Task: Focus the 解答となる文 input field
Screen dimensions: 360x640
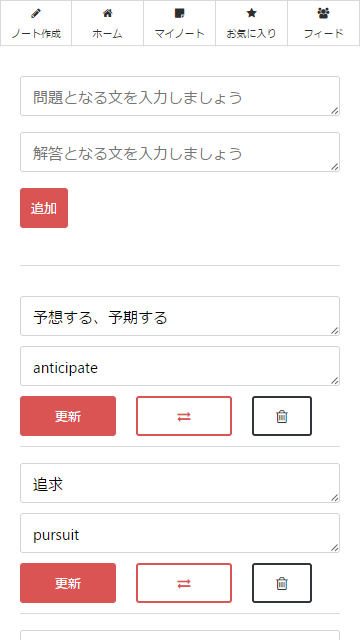Action: 180,152
